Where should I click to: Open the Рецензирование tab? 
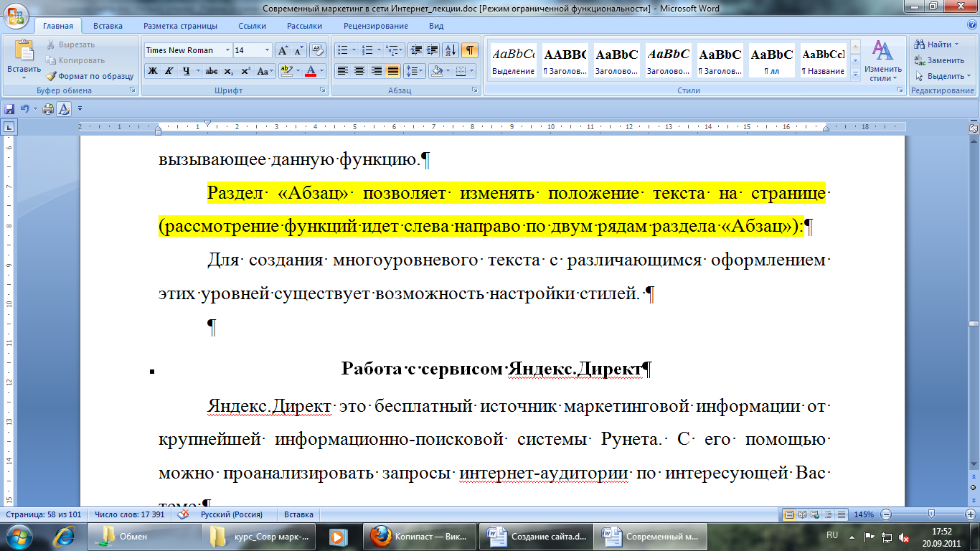coord(375,26)
